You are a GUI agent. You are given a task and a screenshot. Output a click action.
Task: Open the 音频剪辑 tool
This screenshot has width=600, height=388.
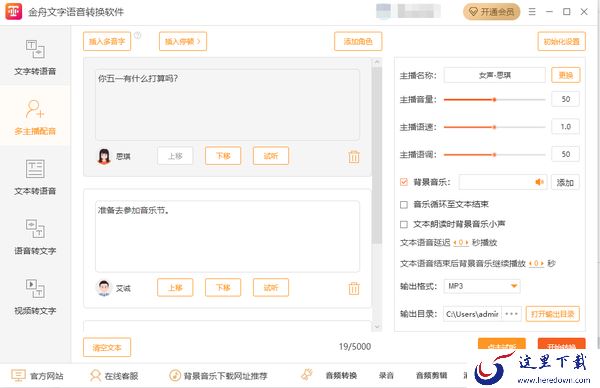tap(431, 376)
